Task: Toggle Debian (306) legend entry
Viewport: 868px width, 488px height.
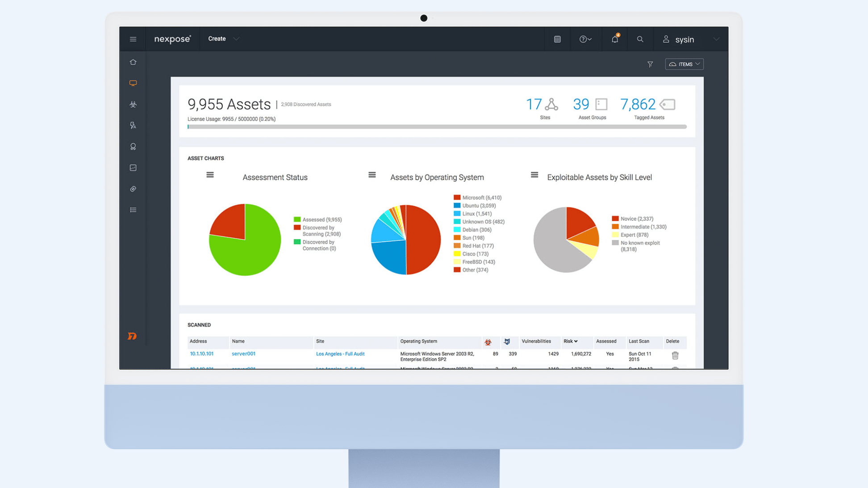Action: point(472,230)
